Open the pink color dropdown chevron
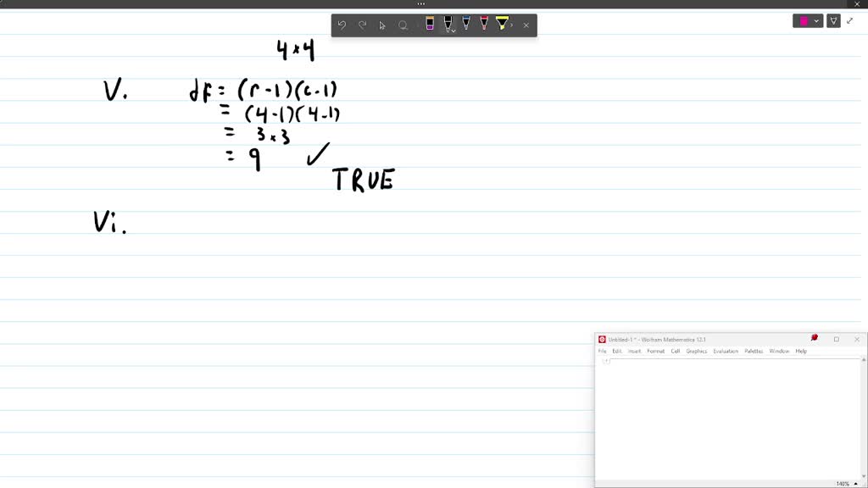868x488 pixels. tap(816, 20)
